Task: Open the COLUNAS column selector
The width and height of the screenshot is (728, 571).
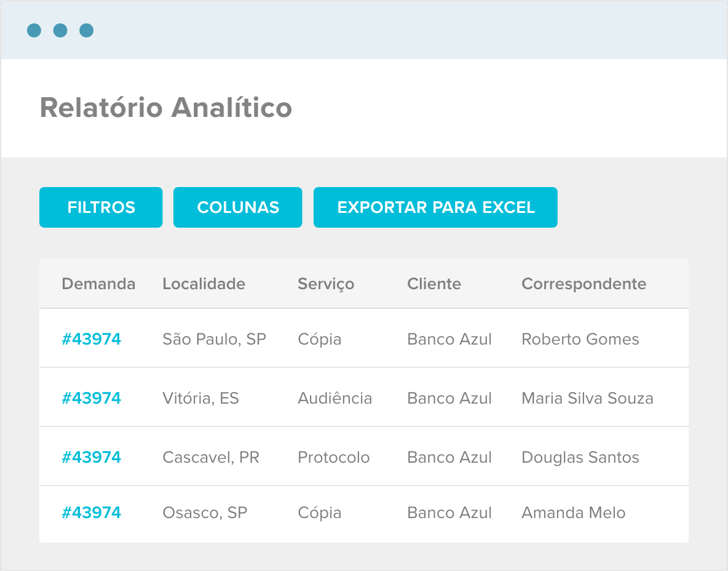Action: tap(238, 207)
